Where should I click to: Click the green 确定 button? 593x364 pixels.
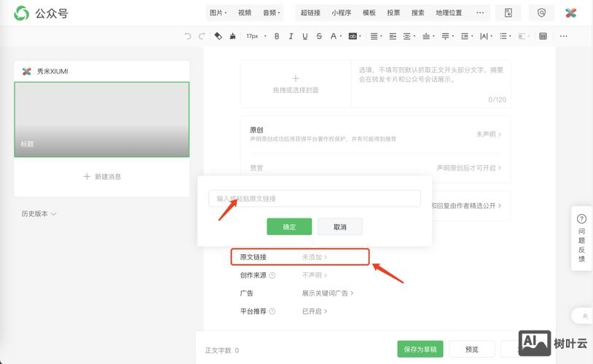coord(289,226)
